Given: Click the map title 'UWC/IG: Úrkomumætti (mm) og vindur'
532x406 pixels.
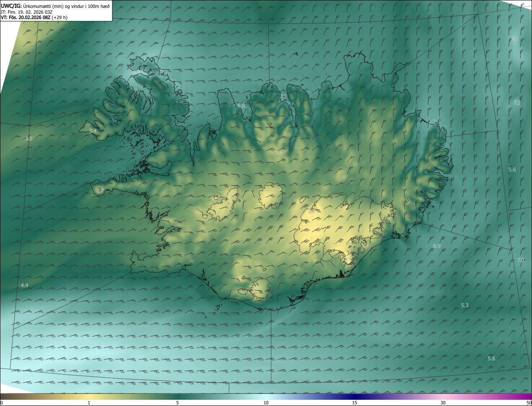Looking at the screenshot, I should pyautogui.click(x=55, y=6).
